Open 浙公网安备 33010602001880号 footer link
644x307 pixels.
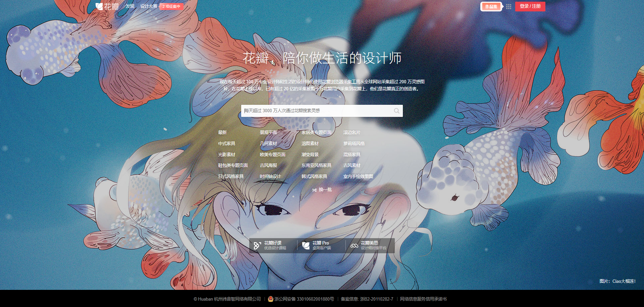click(304, 299)
